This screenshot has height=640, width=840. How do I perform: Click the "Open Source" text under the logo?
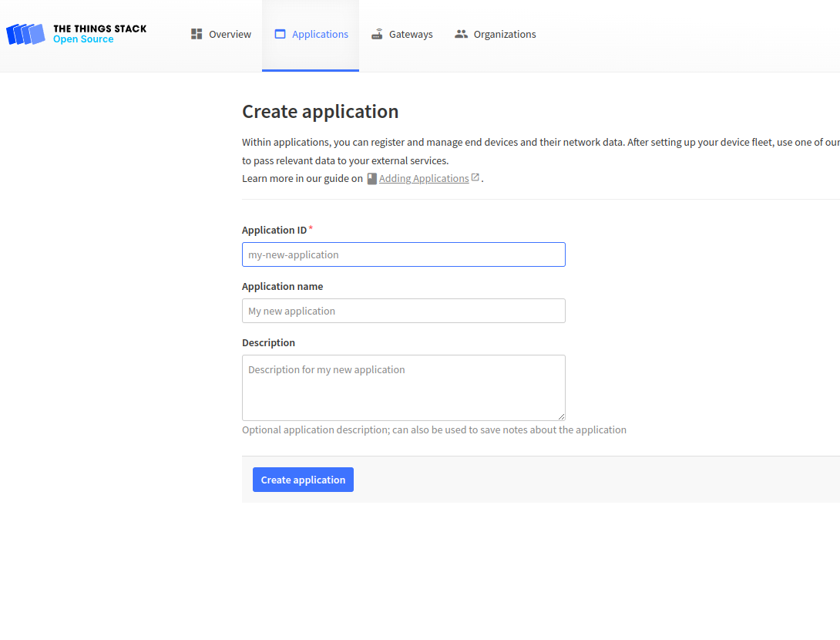coord(83,39)
